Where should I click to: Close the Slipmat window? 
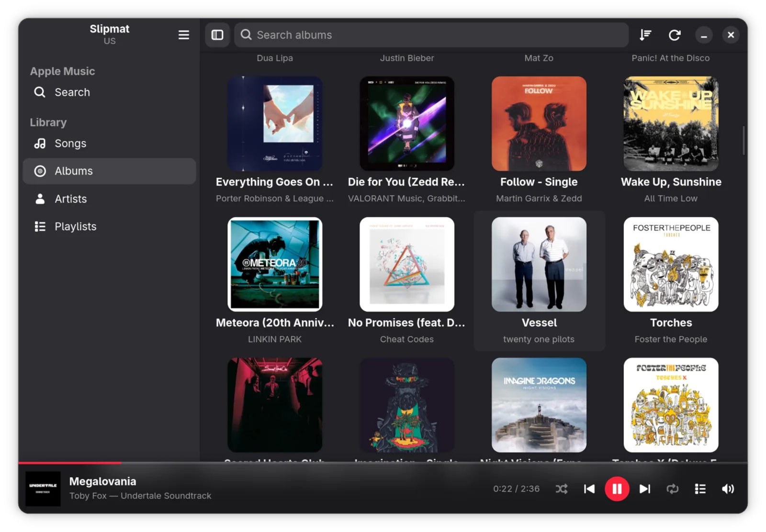tap(731, 35)
